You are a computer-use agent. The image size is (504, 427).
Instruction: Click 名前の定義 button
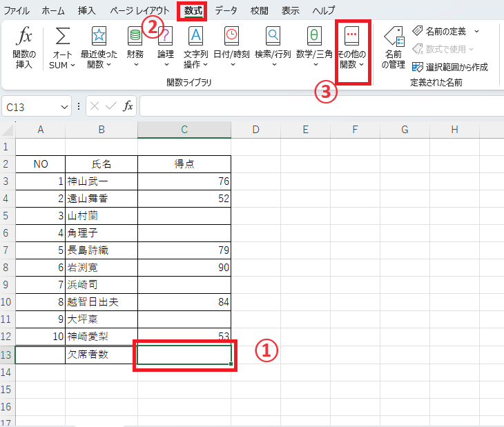click(x=446, y=31)
